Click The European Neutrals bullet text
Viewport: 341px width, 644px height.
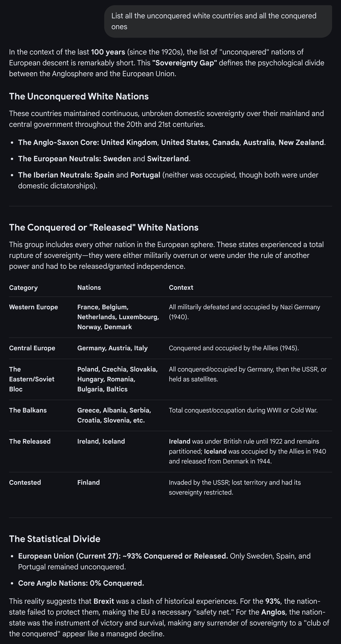pos(104,159)
